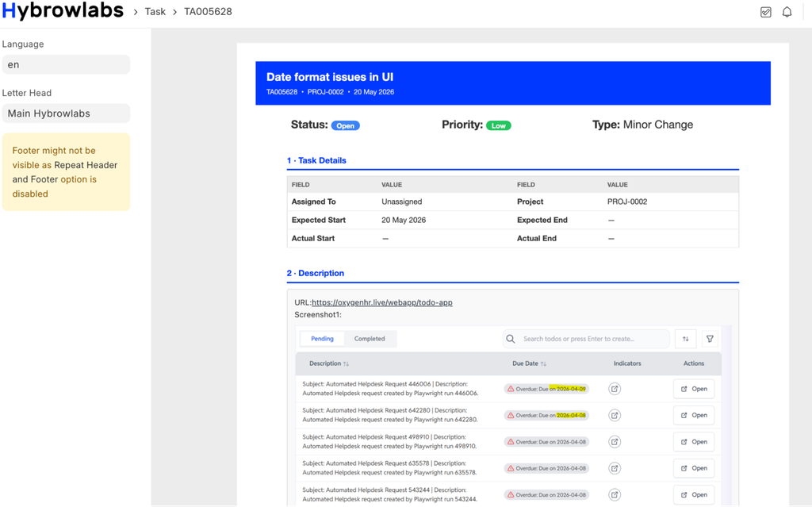The height and width of the screenshot is (507, 812).
Task: Click the PROJ-0002 project value cell
Action: 627,202
